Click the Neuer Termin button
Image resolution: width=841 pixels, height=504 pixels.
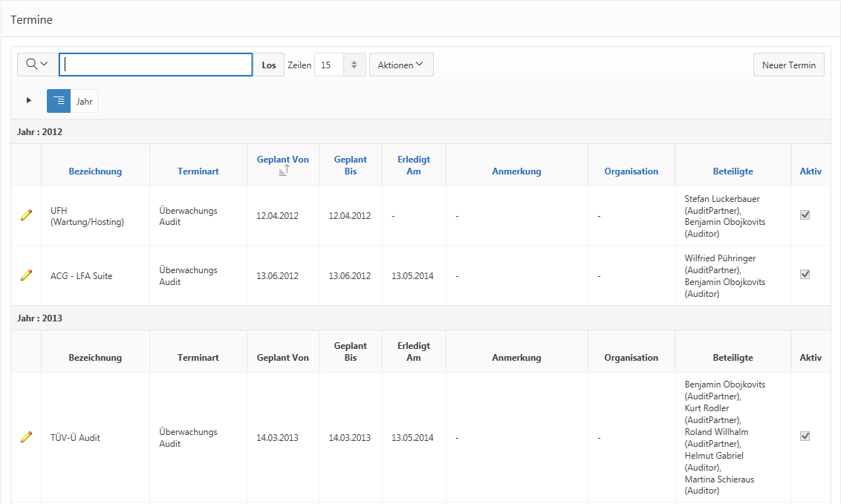(x=788, y=65)
